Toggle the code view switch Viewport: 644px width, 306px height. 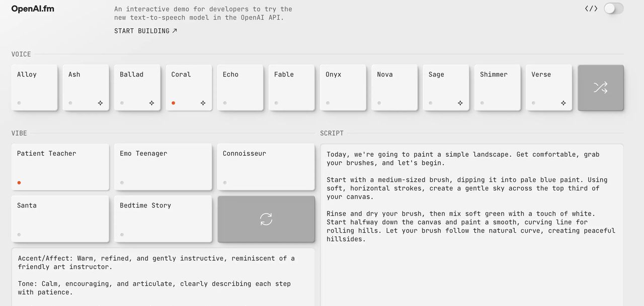pos(613,9)
